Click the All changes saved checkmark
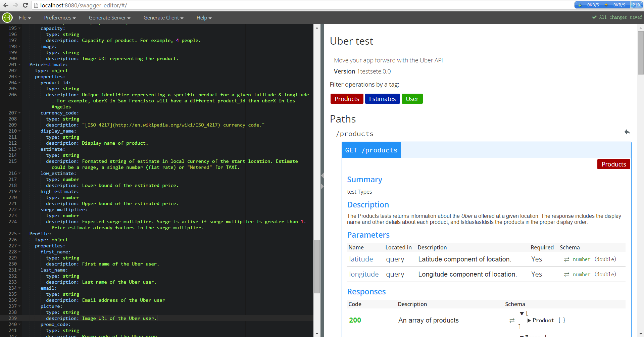Screen dimensions: 644x337 pos(594,17)
